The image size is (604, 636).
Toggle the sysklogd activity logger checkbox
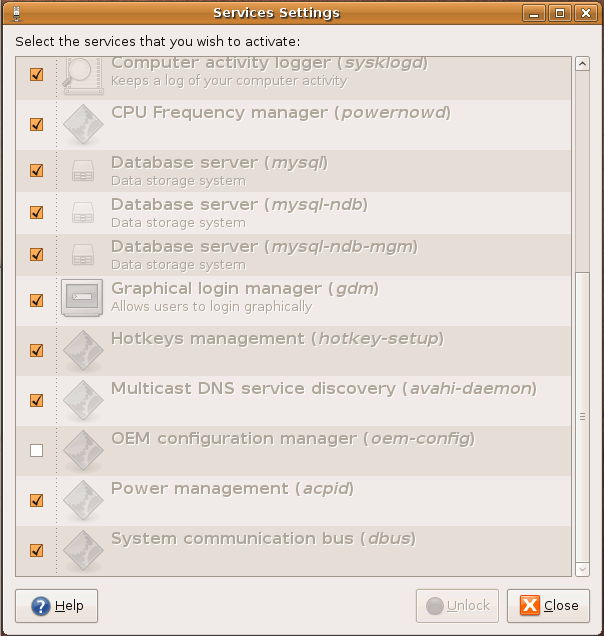[37, 74]
